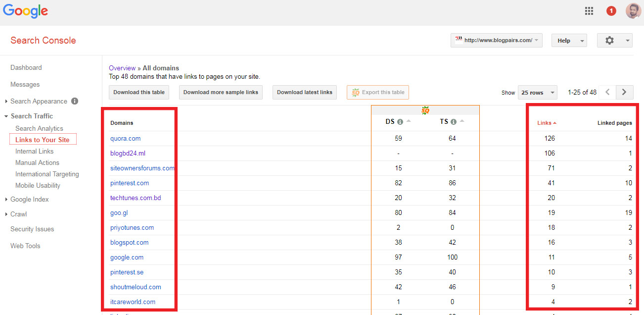Open the google.com domain link

127,257
